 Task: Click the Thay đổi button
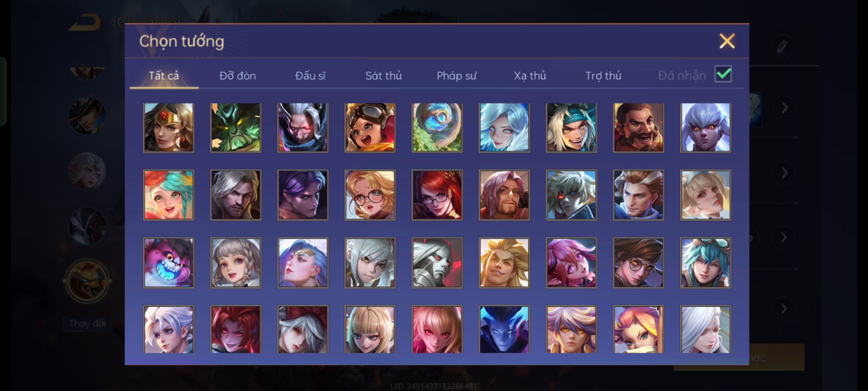coord(87,323)
